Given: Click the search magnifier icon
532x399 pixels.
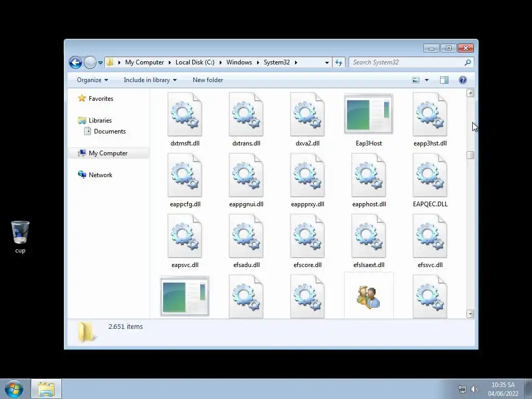Looking at the screenshot, I should (x=468, y=62).
